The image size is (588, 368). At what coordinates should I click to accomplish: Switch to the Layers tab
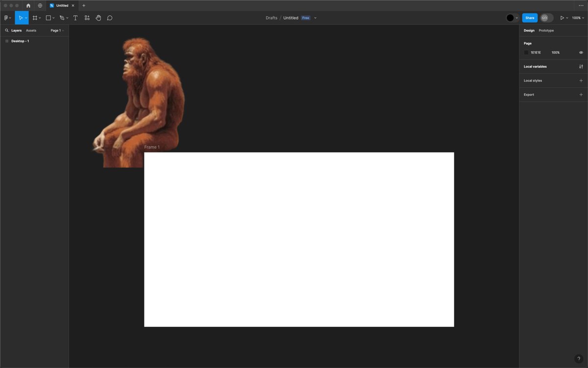(17, 30)
